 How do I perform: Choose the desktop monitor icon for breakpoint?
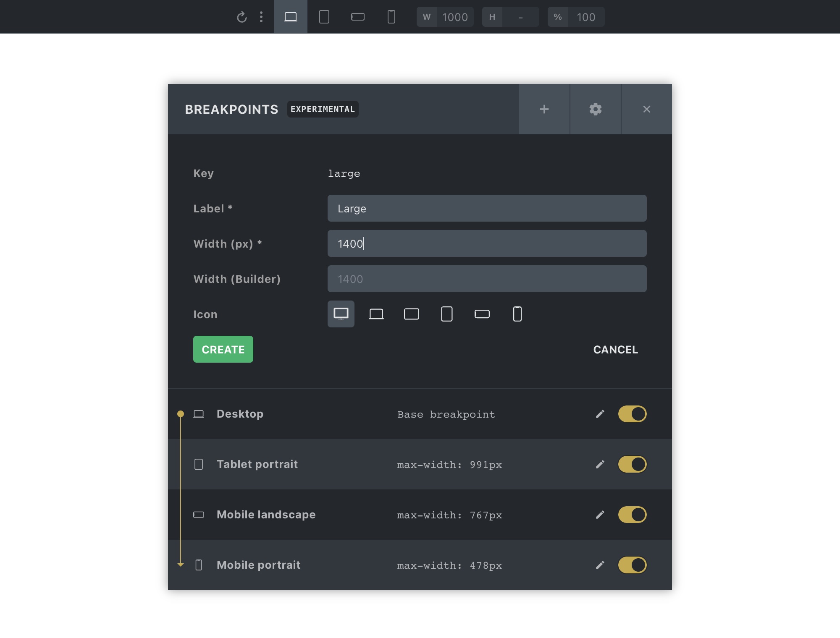341,314
